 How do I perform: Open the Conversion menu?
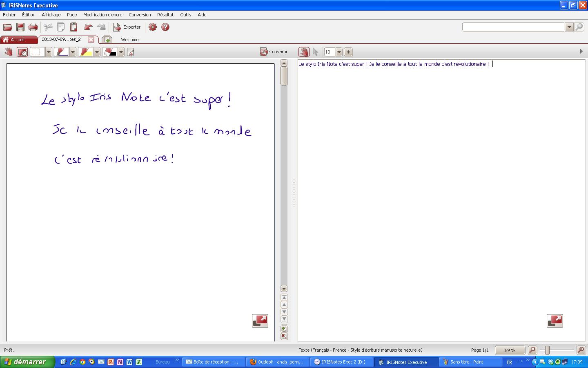click(140, 15)
